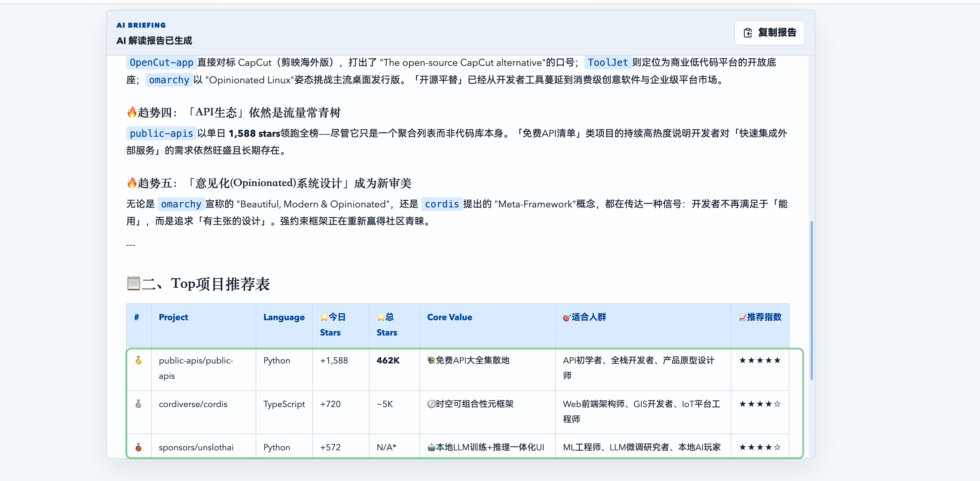The image size is (980, 481).
Task: Click the 462K total stars cell
Action: 394,368
